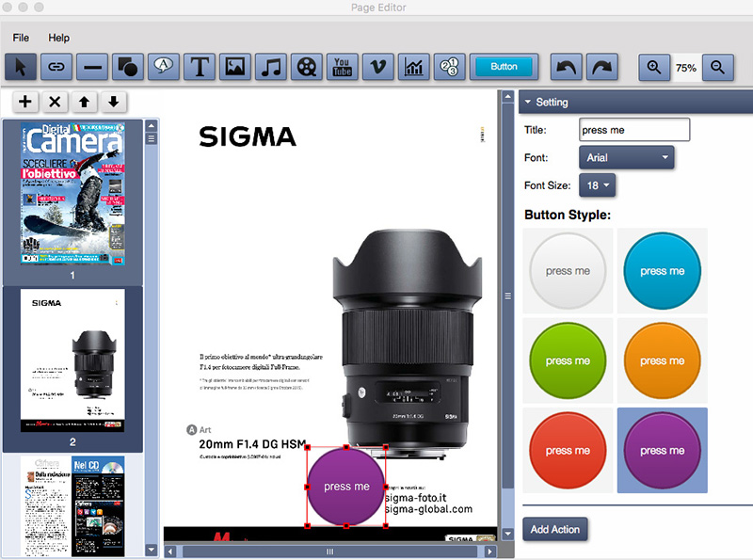Insert an image with picture tool

tap(234, 67)
